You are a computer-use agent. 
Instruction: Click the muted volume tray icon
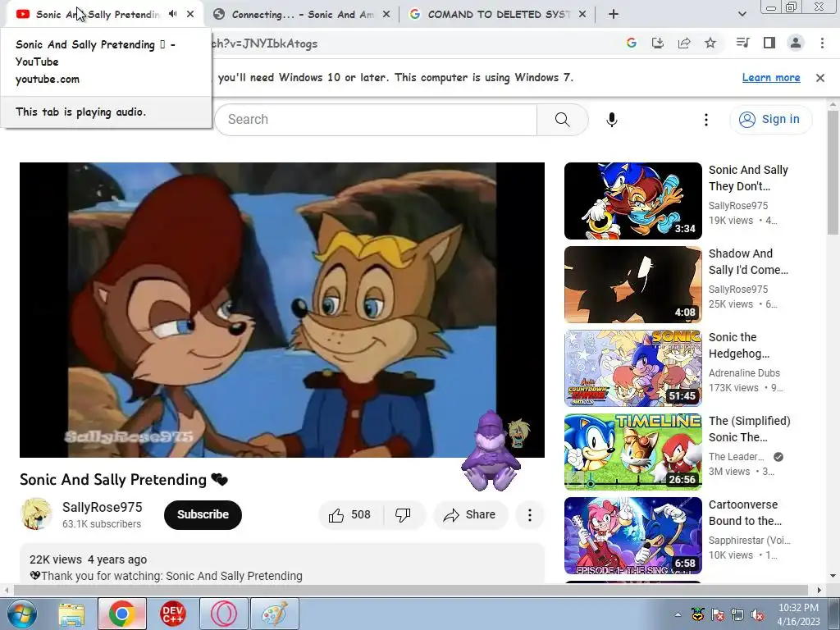[757, 614]
